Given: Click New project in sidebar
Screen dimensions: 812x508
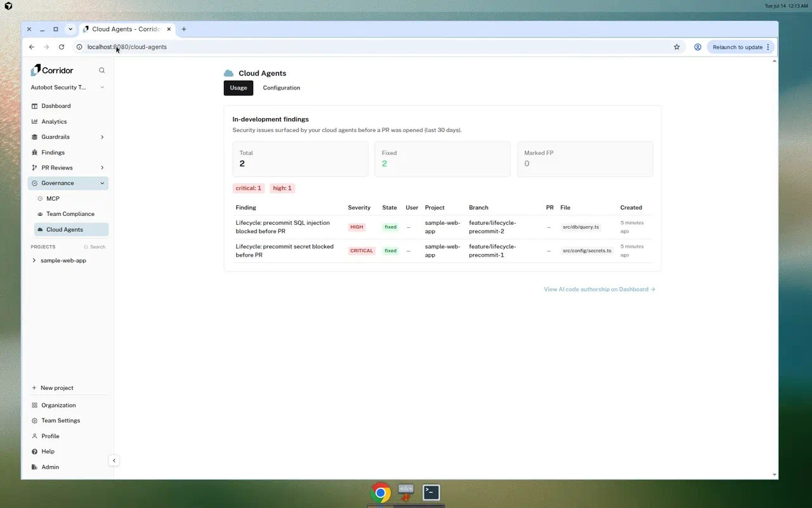Looking at the screenshot, I should tap(68, 388).
